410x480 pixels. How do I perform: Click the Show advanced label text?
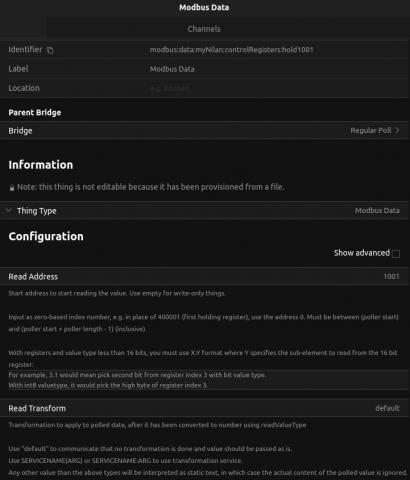coord(362,253)
